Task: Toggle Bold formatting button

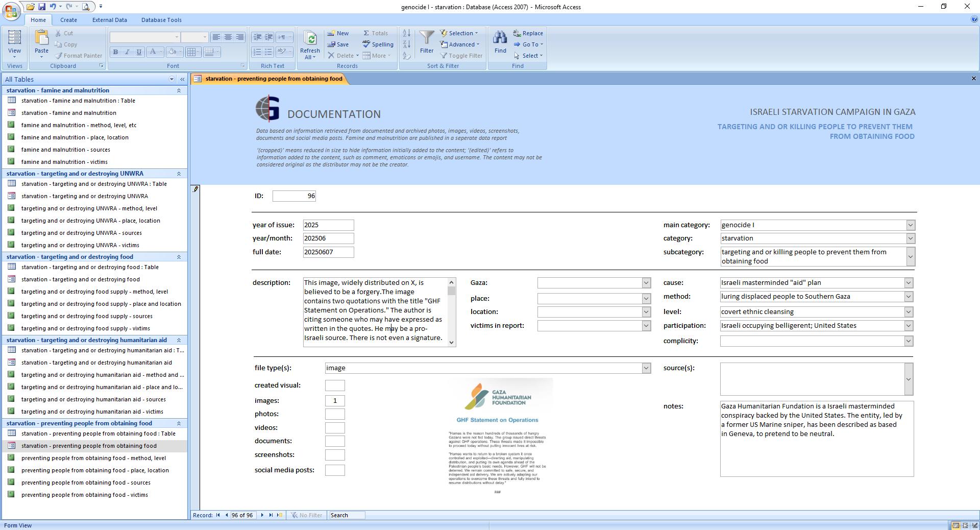Action: coord(115,52)
